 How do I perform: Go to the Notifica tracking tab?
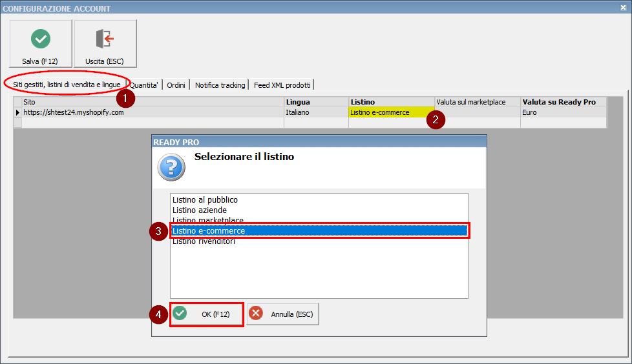coord(220,85)
